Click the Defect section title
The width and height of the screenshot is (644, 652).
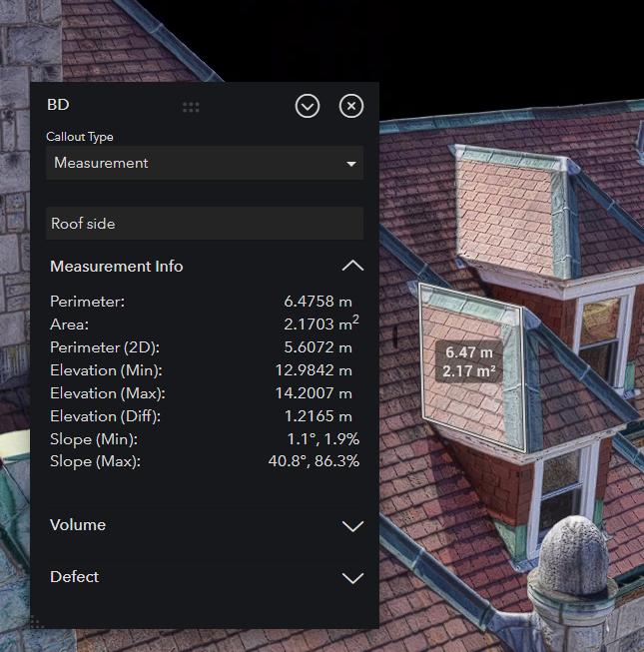click(75, 577)
